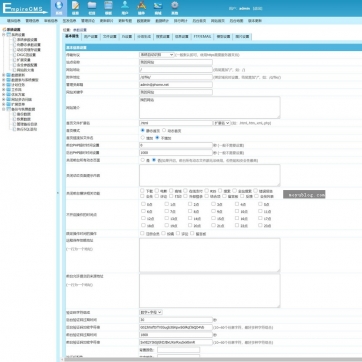Tick the 6点 hour checkbox
Image resolution: width=362 pixels, height=362 pixels.
pos(143,211)
